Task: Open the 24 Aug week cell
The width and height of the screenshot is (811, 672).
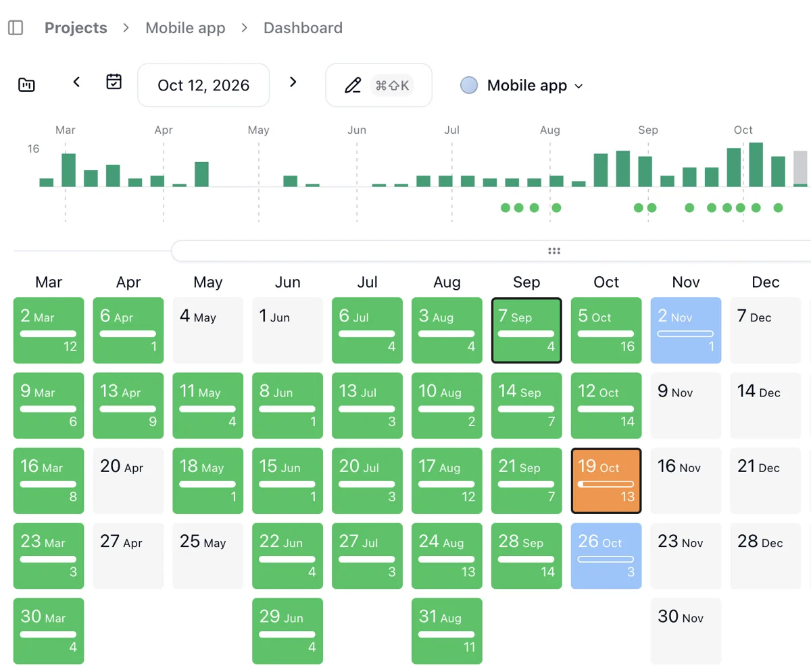Action: pyautogui.click(x=447, y=555)
